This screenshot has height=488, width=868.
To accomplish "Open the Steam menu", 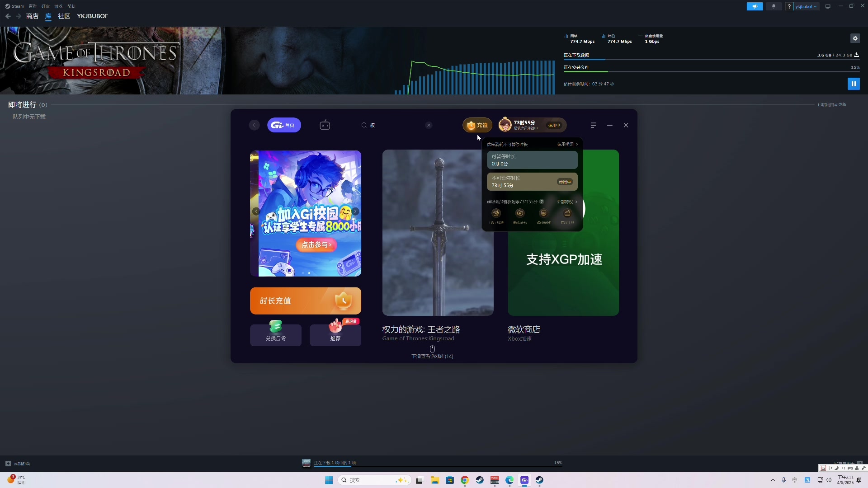I will [14, 6].
